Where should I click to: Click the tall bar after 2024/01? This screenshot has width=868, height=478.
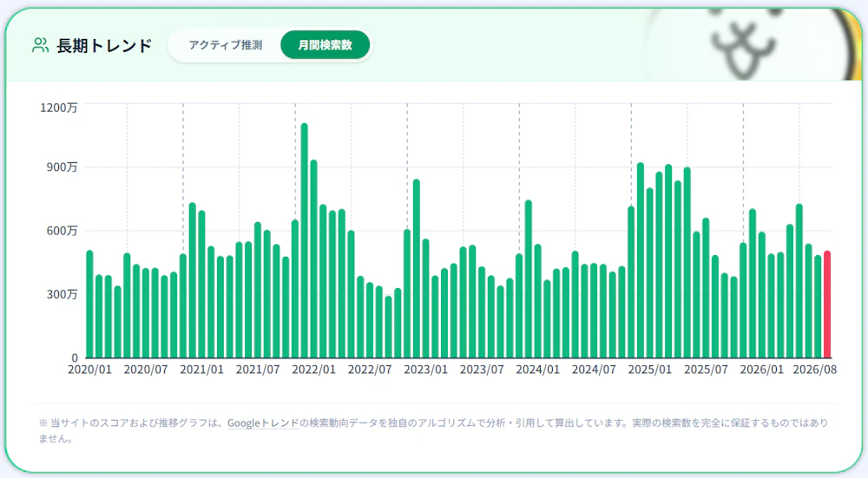point(528,278)
